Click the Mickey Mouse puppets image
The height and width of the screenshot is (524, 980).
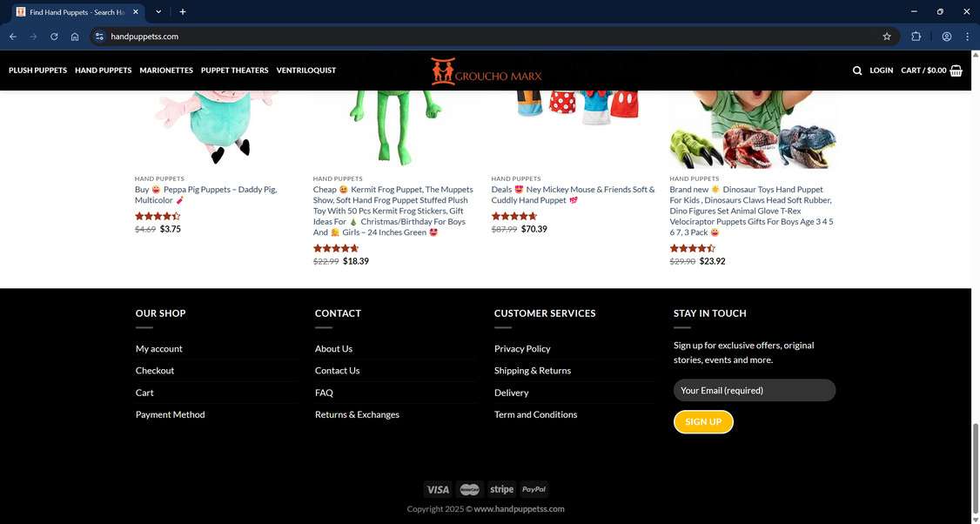tap(574, 128)
